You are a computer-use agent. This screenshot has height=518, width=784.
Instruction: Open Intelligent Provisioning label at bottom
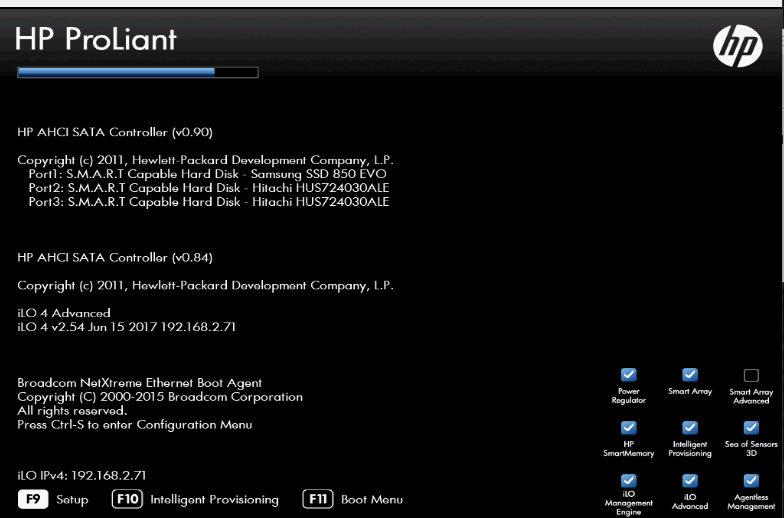pyautogui.click(x=196, y=499)
